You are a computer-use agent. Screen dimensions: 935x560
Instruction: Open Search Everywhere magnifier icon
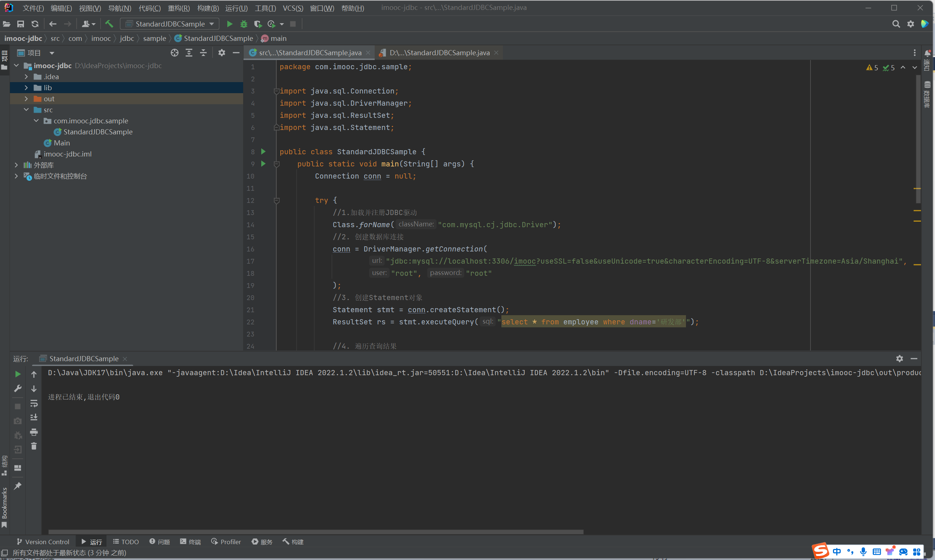(x=896, y=24)
